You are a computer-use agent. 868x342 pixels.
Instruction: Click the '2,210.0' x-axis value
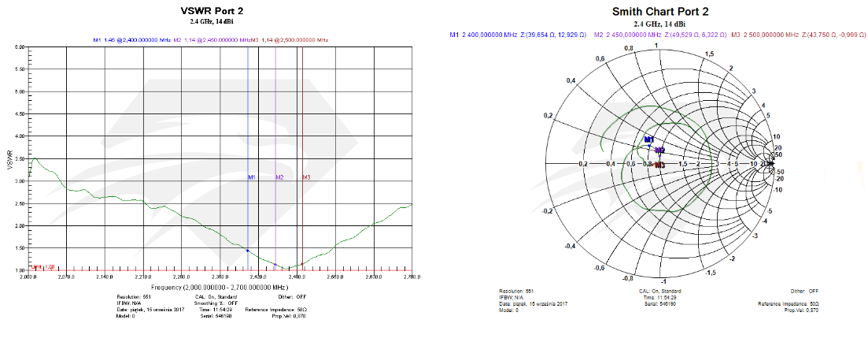point(143,277)
